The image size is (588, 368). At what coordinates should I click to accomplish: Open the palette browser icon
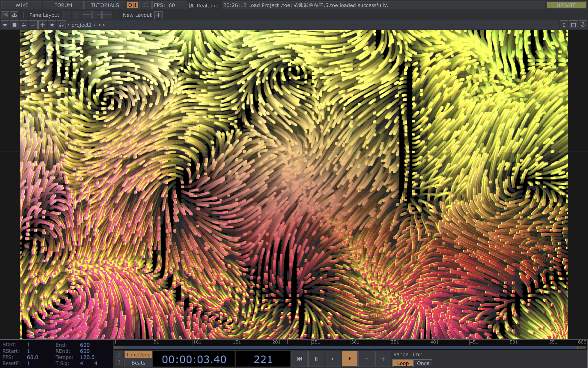pyautogui.click(x=14, y=15)
